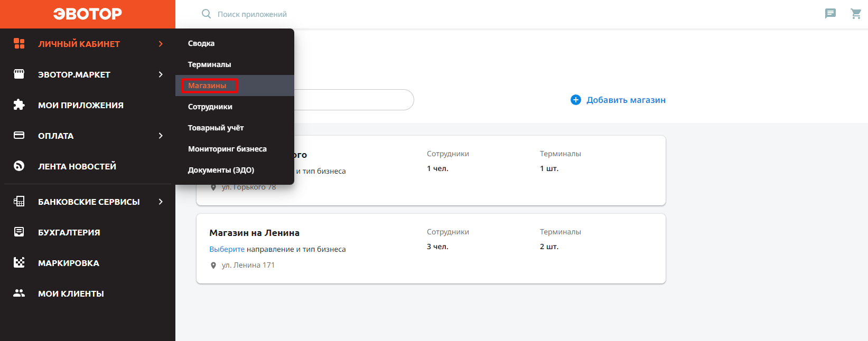Open Банковские сервисы
Image resolution: width=868 pixels, height=341 pixels.
(88, 202)
